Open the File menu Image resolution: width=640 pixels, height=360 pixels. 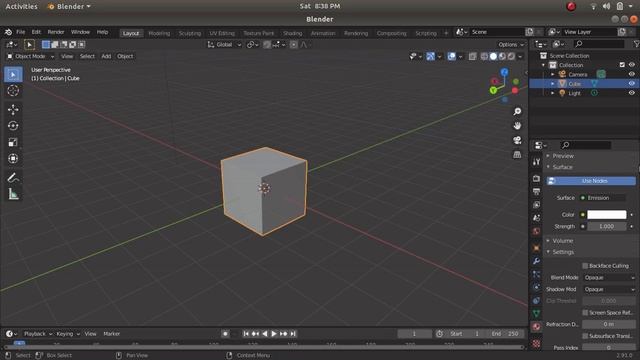(x=20, y=32)
